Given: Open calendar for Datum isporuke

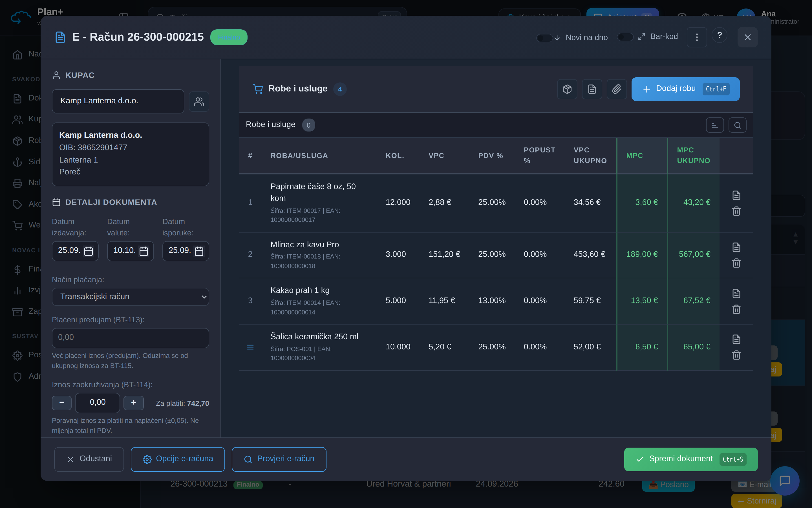Looking at the screenshot, I should [x=199, y=251].
